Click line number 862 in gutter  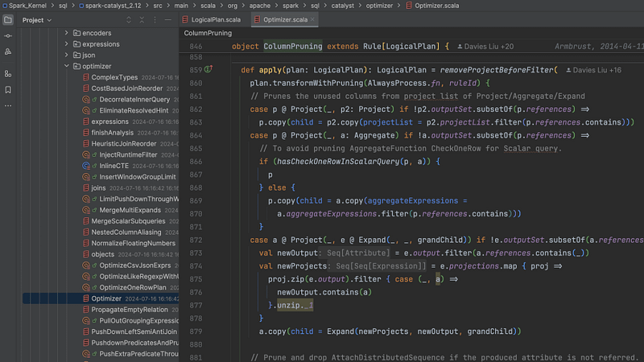tap(196, 109)
